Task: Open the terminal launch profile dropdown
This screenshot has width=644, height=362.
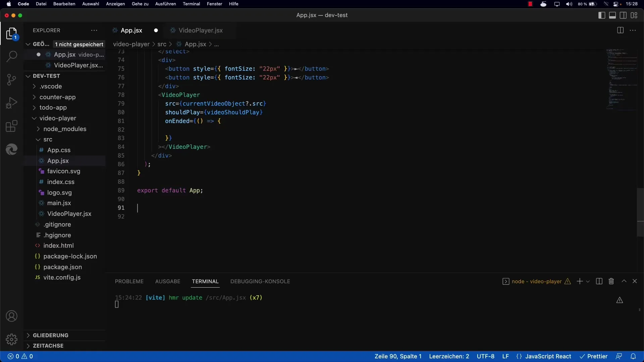Action: point(588,282)
